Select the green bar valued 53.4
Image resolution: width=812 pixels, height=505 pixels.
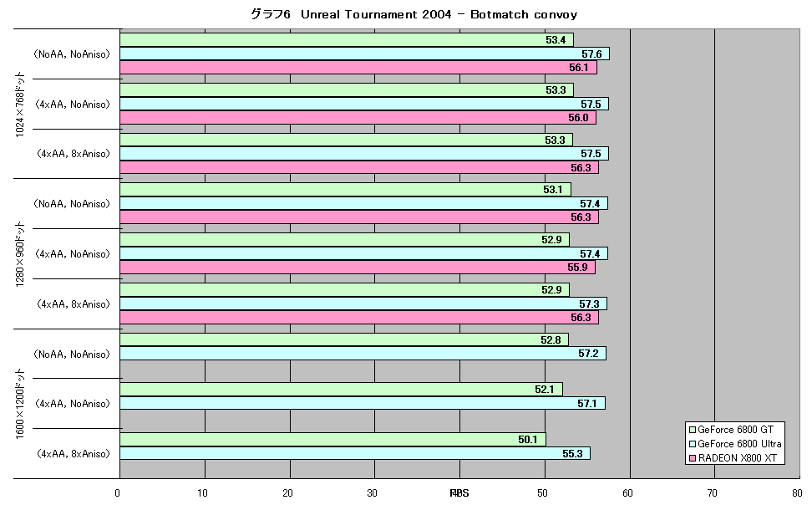[x=347, y=40]
